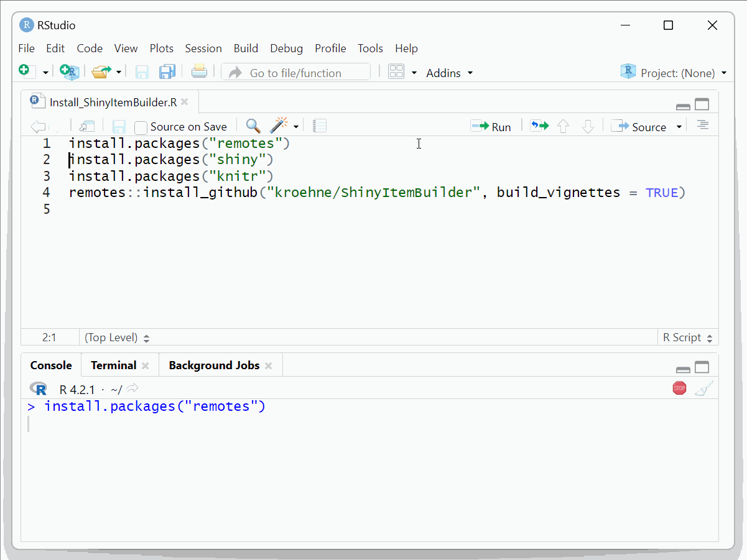This screenshot has height=560, width=747.
Task: Expand the recent files dropdown arrow
Action: point(119,73)
